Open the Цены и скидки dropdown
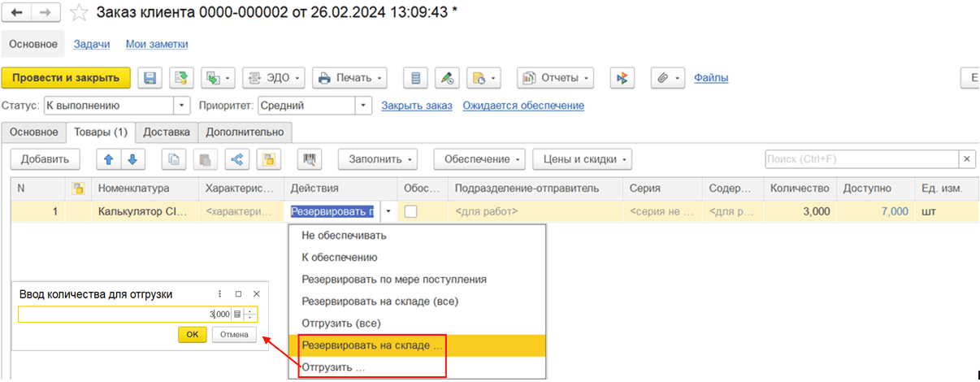This screenshot has width=980, height=382. coord(583,159)
